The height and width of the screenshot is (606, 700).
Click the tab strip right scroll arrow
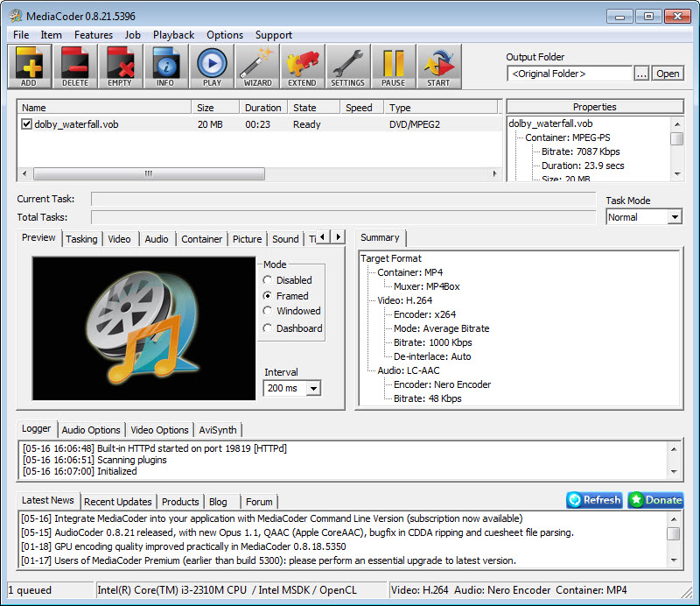click(339, 236)
